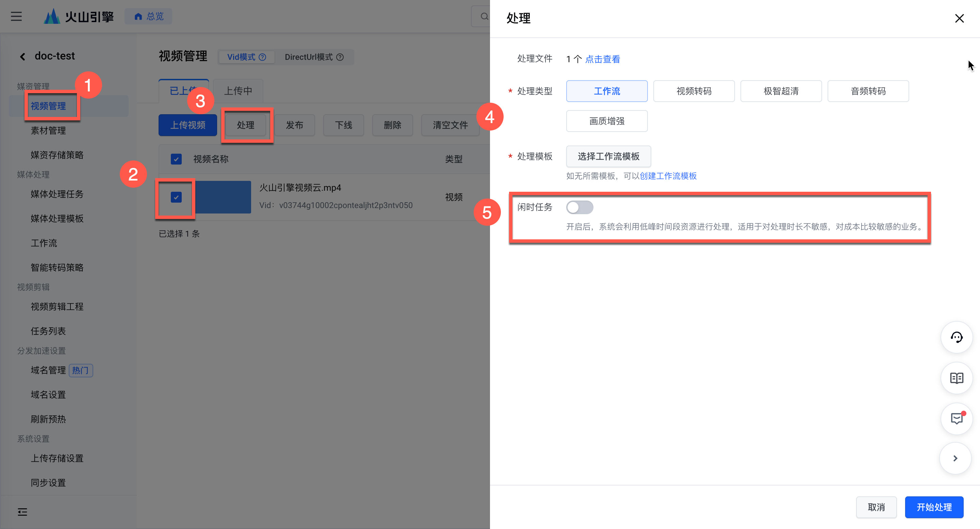Click the search icon in top bar
This screenshot has width=980, height=529.
(x=484, y=16)
